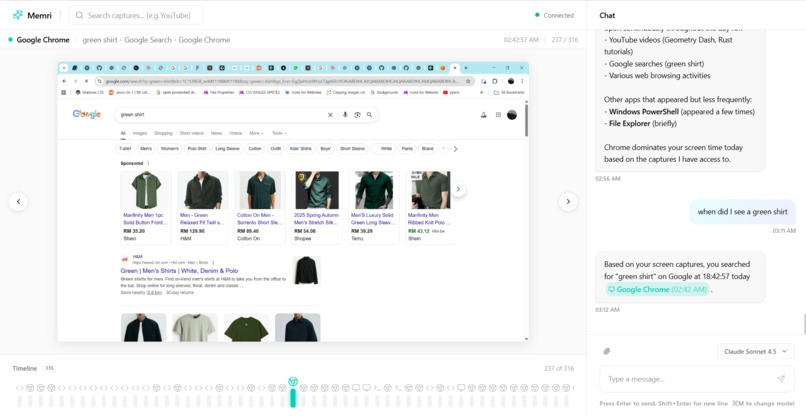This screenshot has height=416, width=806.
Task: Open the Manfinity Men 1pc Solid Button product
Action: tap(146, 207)
